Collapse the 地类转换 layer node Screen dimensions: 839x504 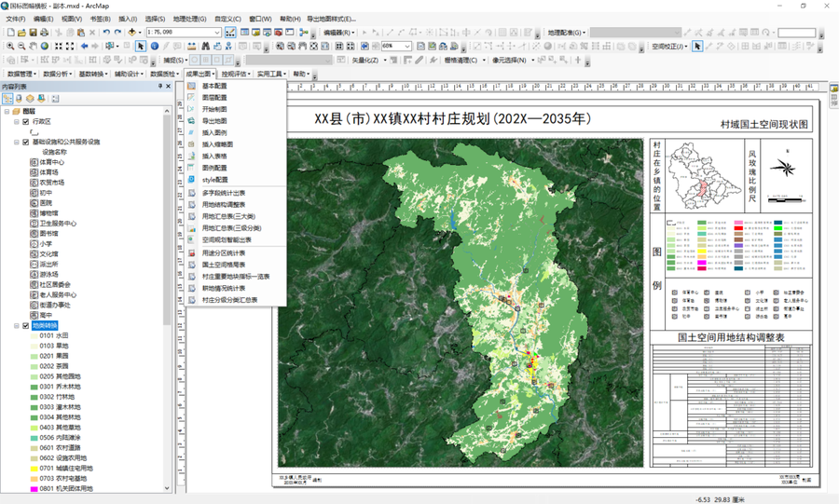pyautogui.click(x=17, y=325)
